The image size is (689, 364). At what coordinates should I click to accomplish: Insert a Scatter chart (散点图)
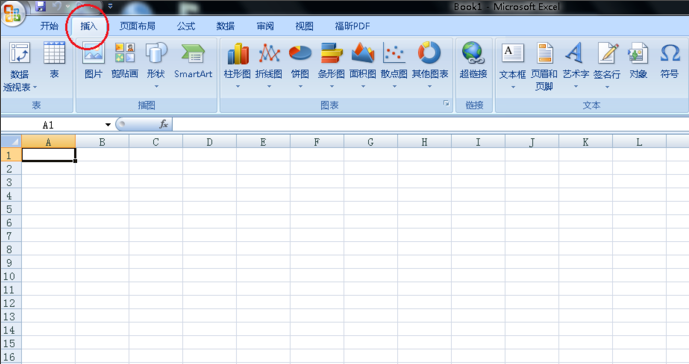394,65
